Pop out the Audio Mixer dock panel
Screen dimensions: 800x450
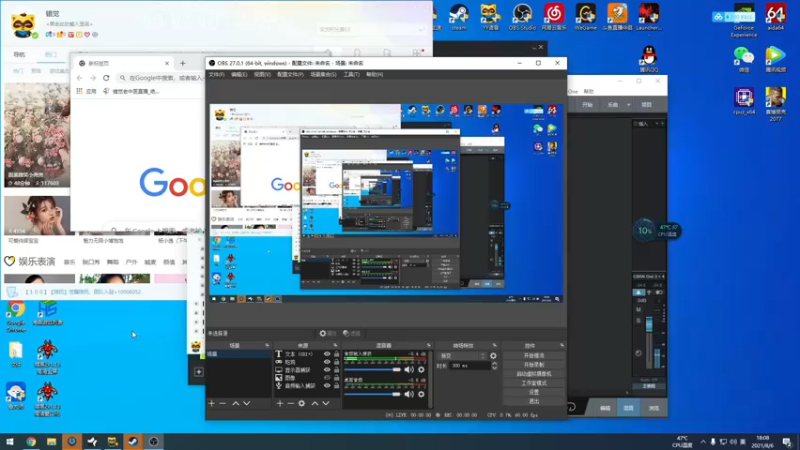point(429,345)
